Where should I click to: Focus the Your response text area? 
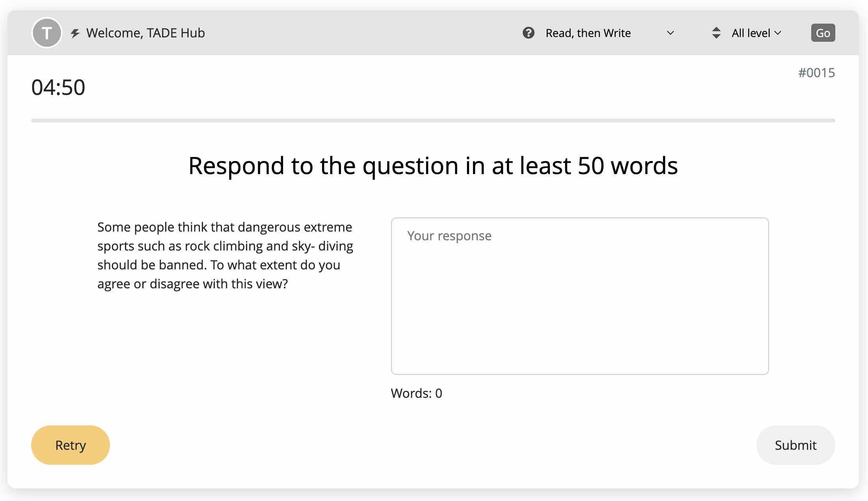coord(580,296)
